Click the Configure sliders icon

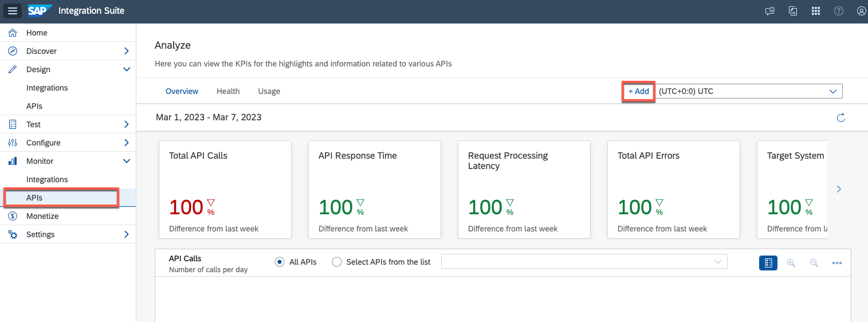(13, 143)
